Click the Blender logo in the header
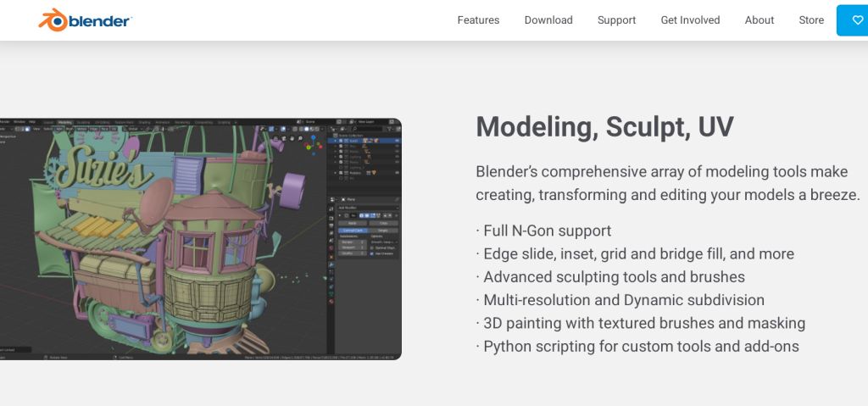The width and height of the screenshot is (868, 406). point(85,20)
